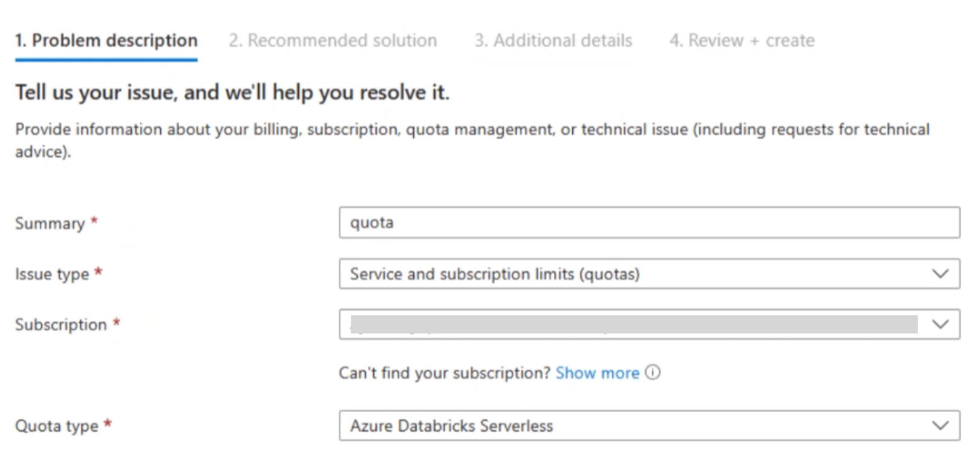Open the redacted Subscription dropdown
The image size is (980, 466).
point(633,324)
